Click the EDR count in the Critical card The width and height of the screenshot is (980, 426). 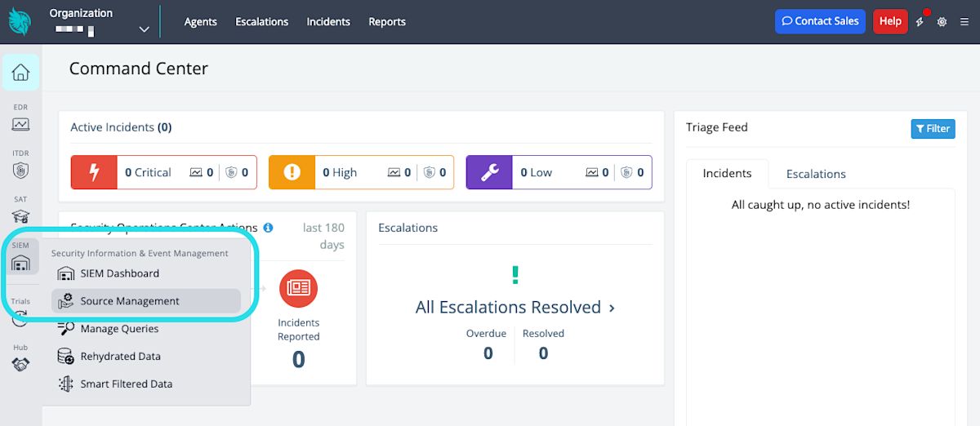202,172
